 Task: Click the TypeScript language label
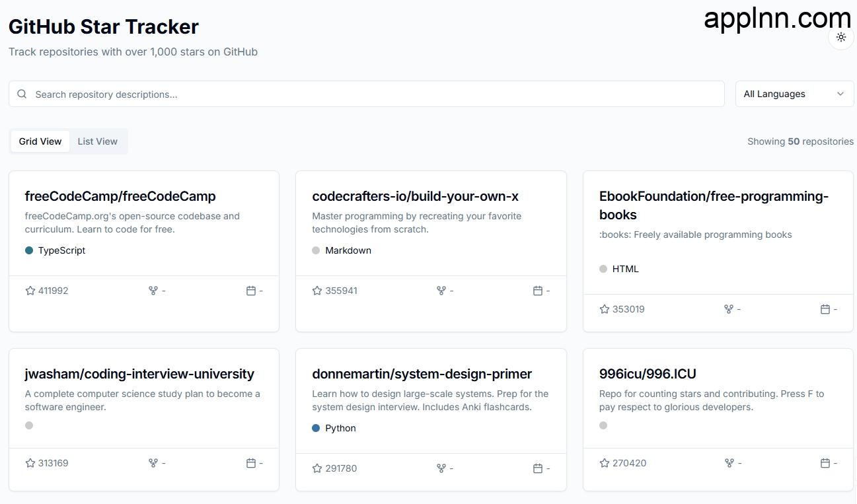61,250
